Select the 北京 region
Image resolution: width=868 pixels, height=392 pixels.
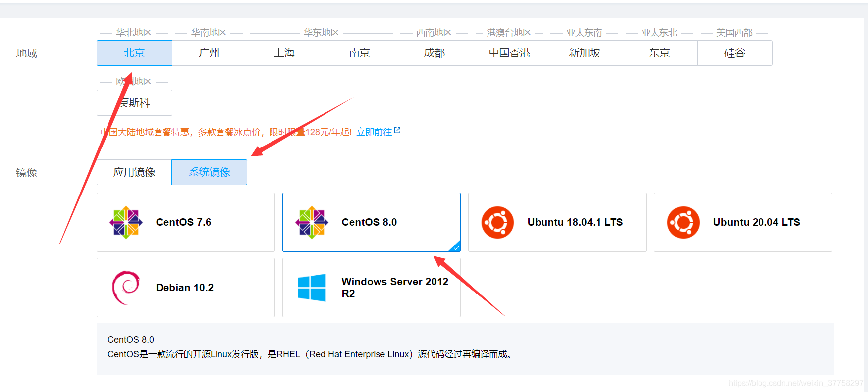134,53
